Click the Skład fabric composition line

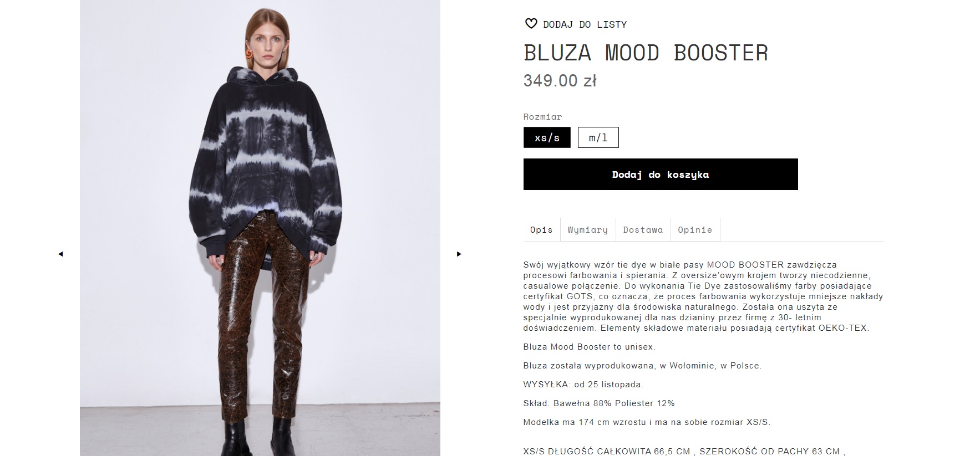tap(599, 403)
